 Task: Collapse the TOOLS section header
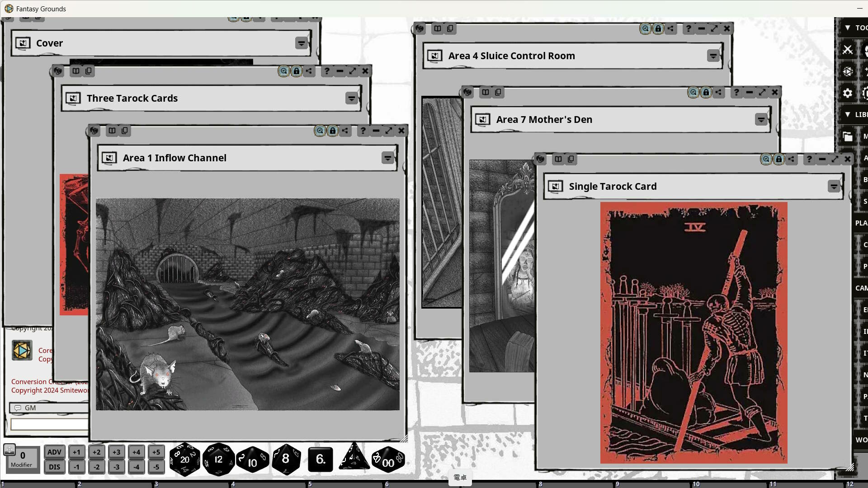tap(847, 28)
